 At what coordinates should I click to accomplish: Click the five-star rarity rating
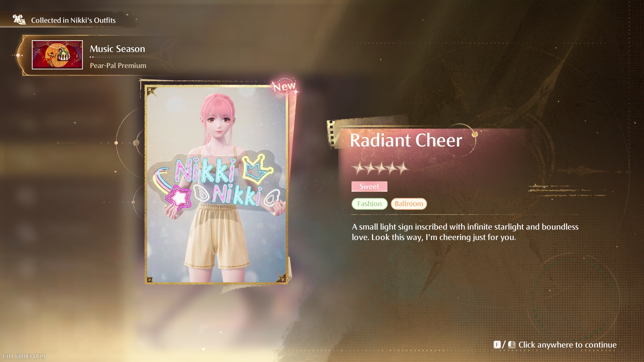tap(380, 168)
